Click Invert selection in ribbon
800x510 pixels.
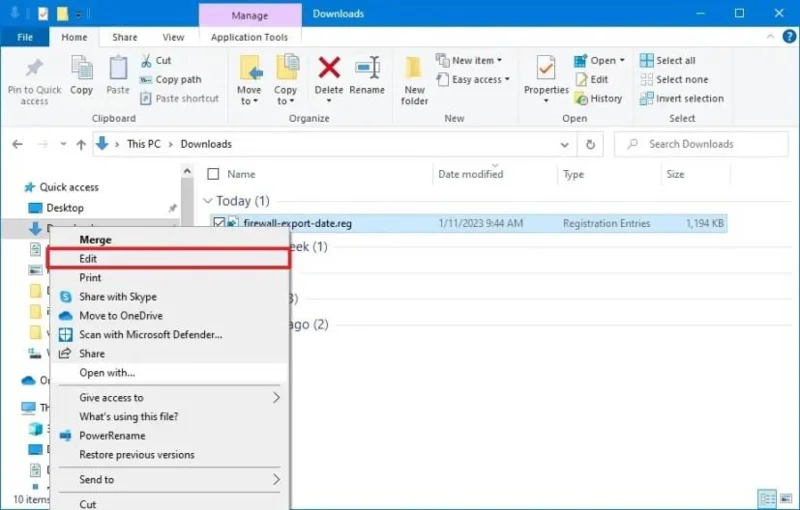pyautogui.click(x=682, y=98)
